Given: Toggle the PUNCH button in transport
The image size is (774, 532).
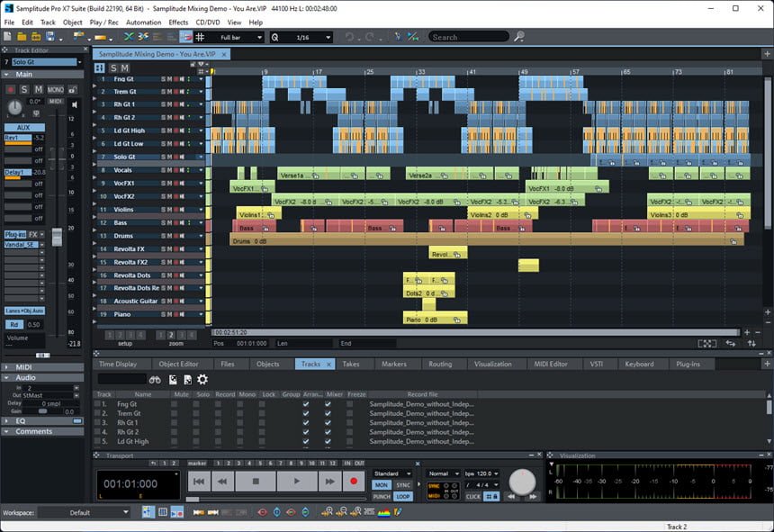Looking at the screenshot, I should (381, 497).
